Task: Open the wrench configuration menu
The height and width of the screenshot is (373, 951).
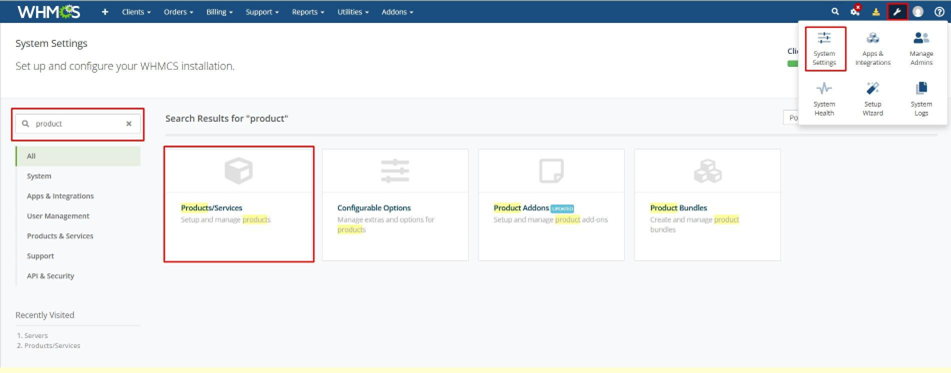Action: tap(898, 12)
